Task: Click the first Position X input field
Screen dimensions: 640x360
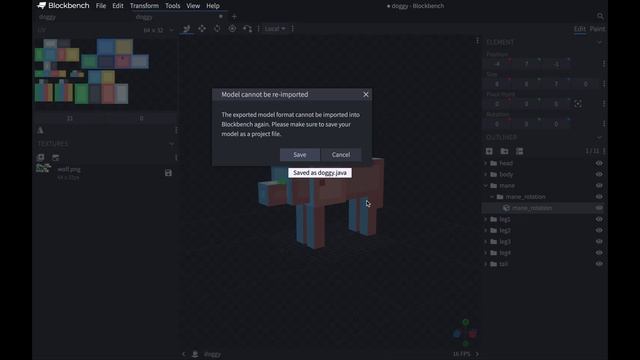Action: tap(497, 64)
